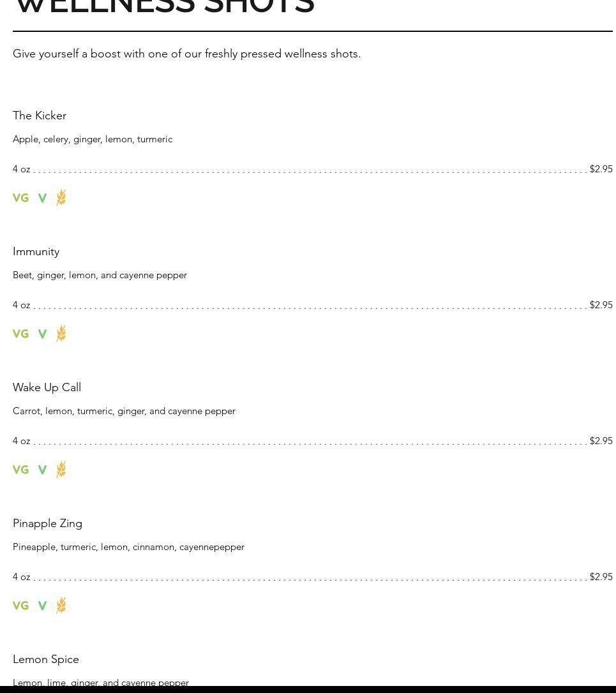Click the gluten-free wheat icon under Wake Up Call
Image resolution: width=616 pixels, height=693 pixels.
61,470
